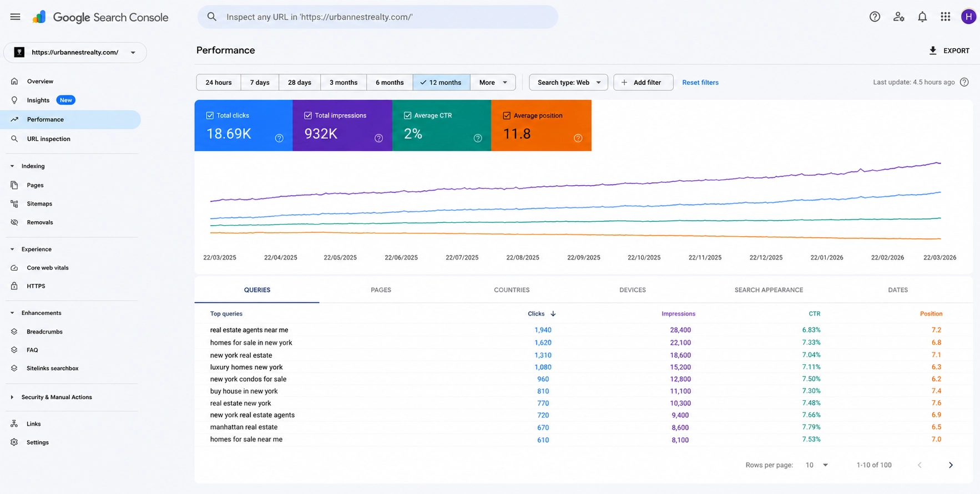Open Users and permissions icon

pos(899,17)
